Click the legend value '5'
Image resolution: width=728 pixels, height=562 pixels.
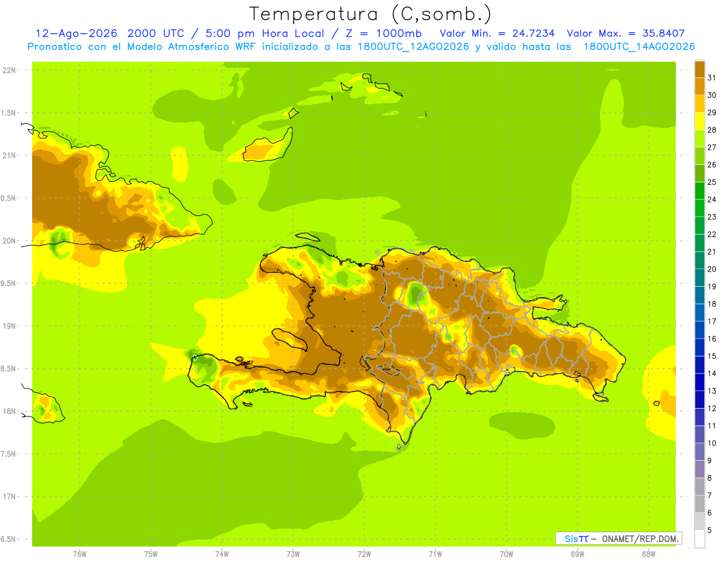710,530
